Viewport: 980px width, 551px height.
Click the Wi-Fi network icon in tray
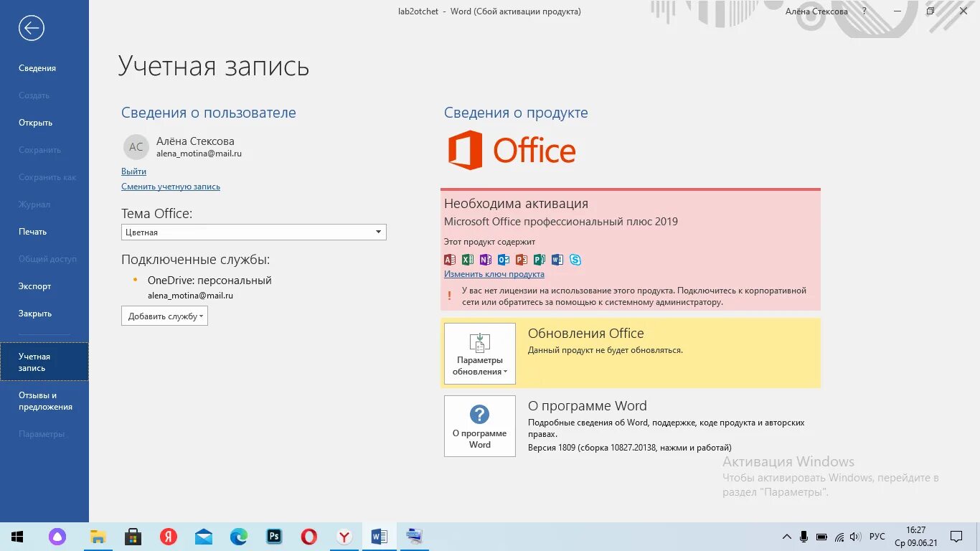[x=838, y=537]
